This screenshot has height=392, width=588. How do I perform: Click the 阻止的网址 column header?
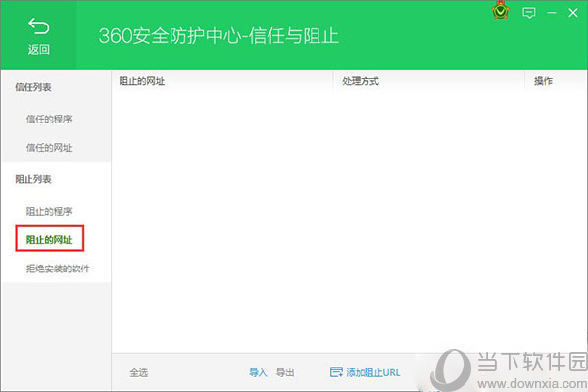point(142,81)
